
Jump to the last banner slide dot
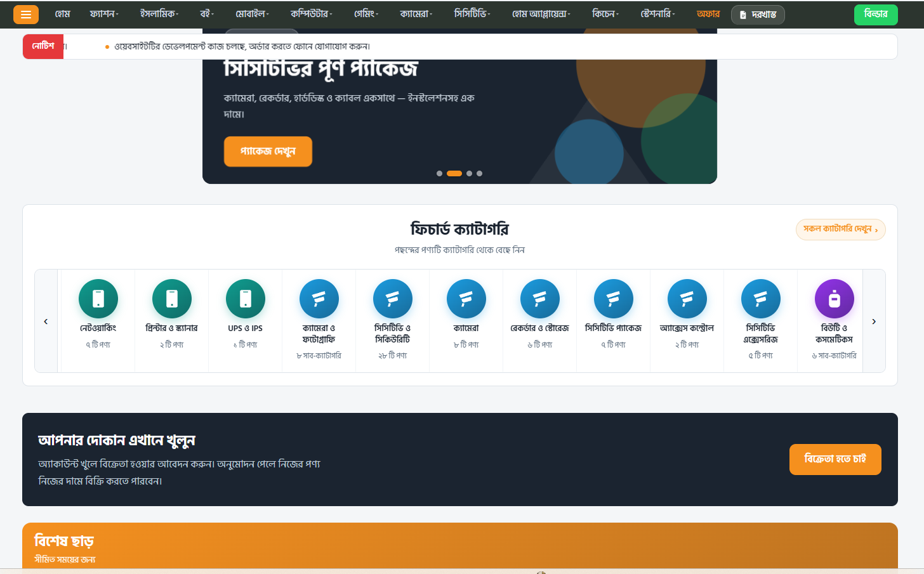479,173
